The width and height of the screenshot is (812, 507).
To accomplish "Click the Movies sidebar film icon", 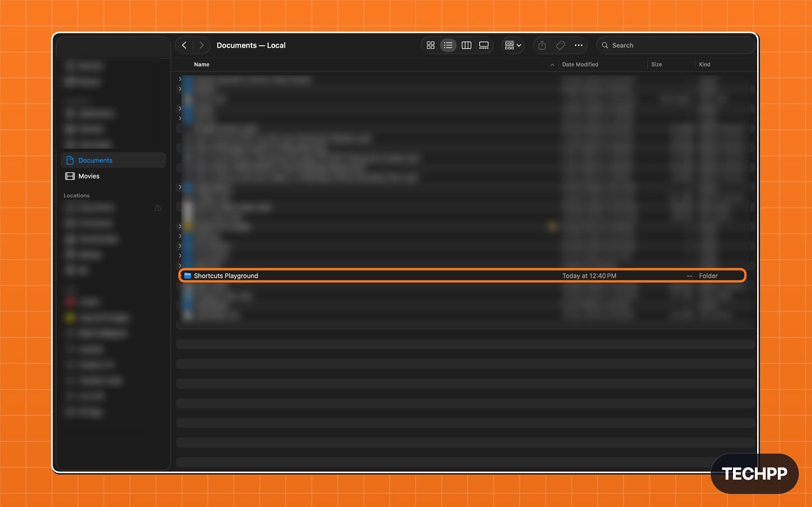I will coord(70,176).
